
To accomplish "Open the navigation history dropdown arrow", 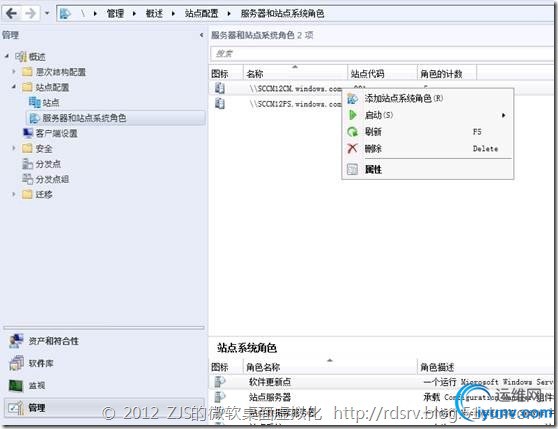I will (47, 13).
